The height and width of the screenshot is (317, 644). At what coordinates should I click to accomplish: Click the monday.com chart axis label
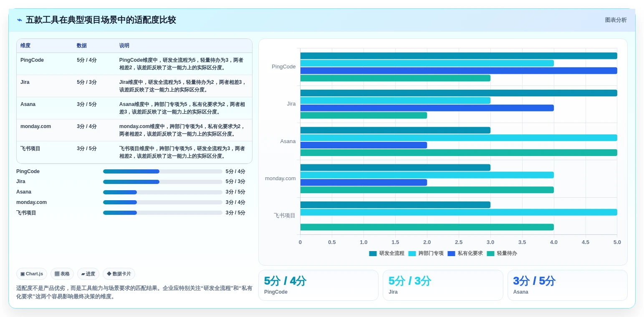click(x=280, y=179)
